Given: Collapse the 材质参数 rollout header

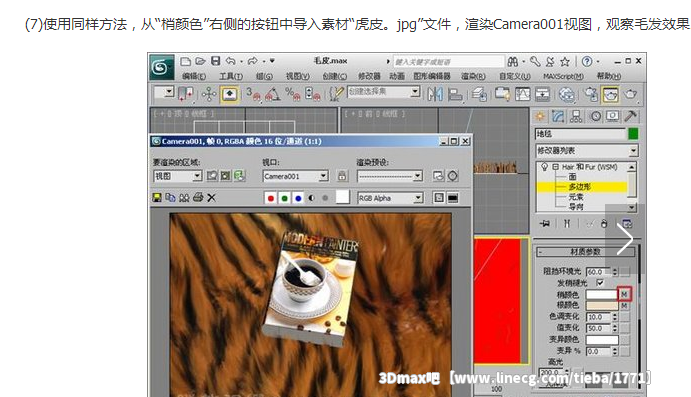Looking at the screenshot, I should click(x=586, y=252).
